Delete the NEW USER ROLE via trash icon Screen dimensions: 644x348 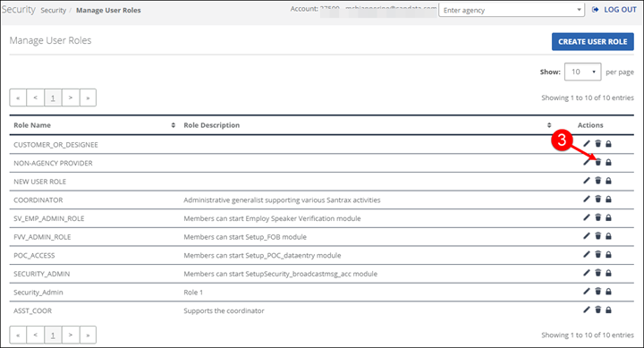coord(598,181)
